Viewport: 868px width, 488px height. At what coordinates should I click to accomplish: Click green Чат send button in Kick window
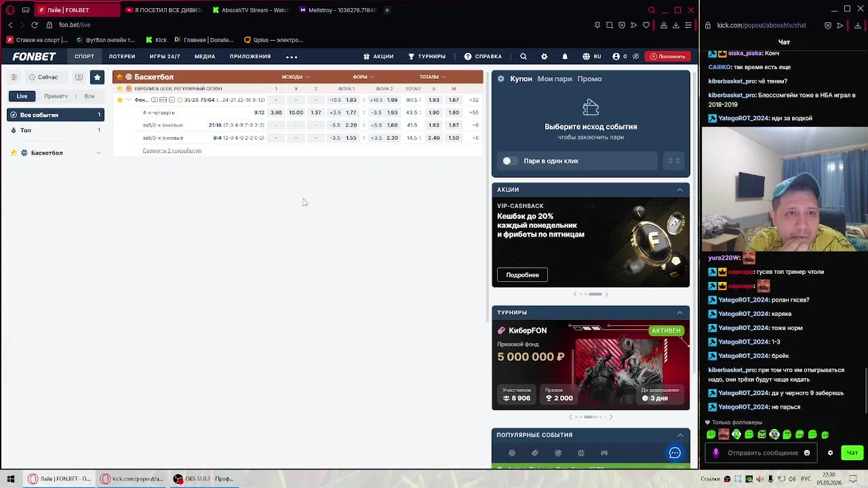click(x=852, y=453)
